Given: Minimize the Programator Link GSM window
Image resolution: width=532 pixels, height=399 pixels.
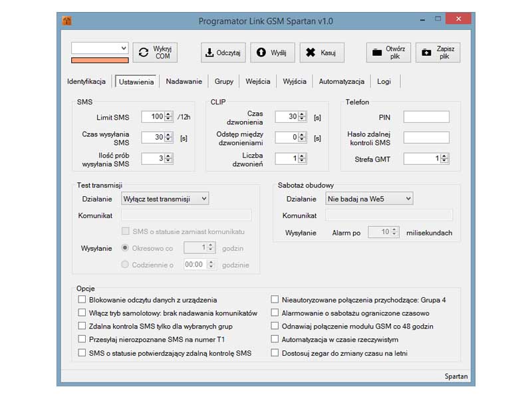Looking at the screenshot, I should coord(422,20).
